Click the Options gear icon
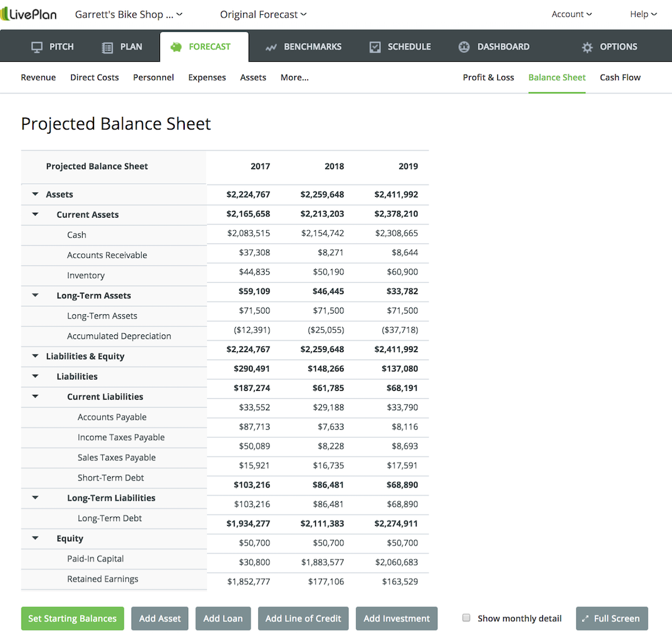 point(588,46)
